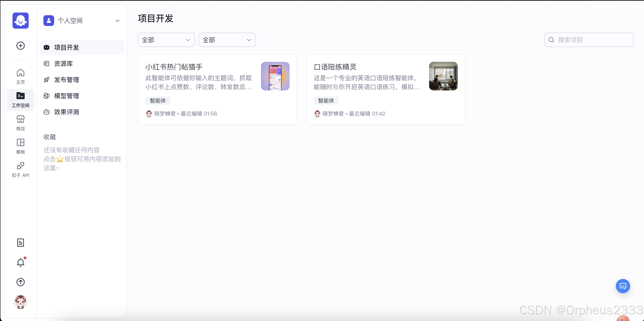The height and width of the screenshot is (321, 644).
Task: Expand the 个人空间 workspace switcher
Action: [81, 21]
